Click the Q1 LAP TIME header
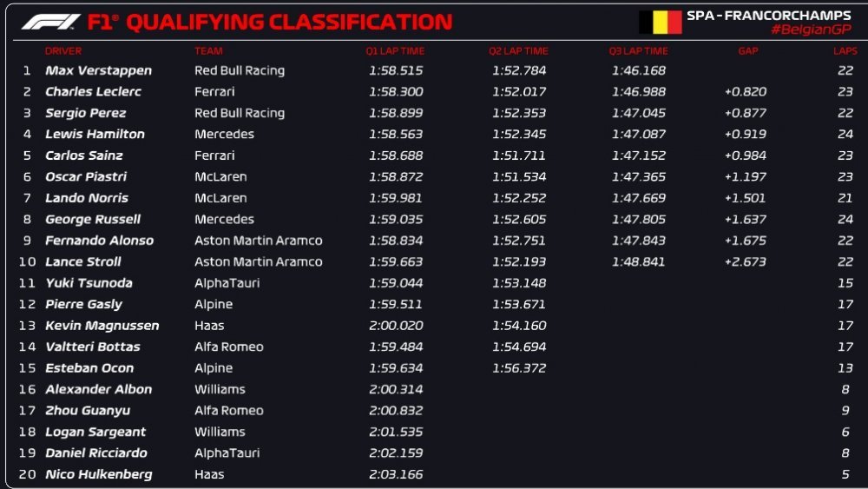 click(395, 51)
